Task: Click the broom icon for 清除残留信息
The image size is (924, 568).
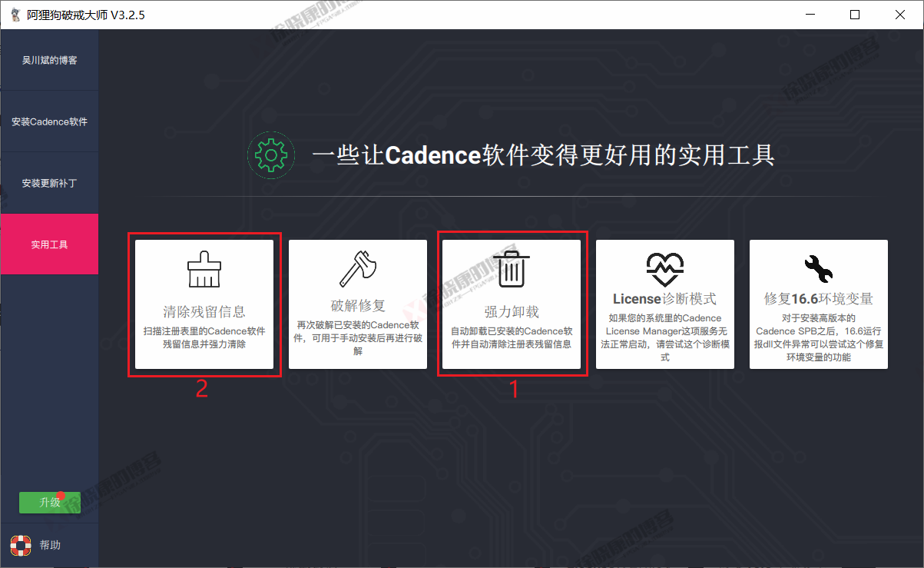Action: pyautogui.click(x=204, y=270)
